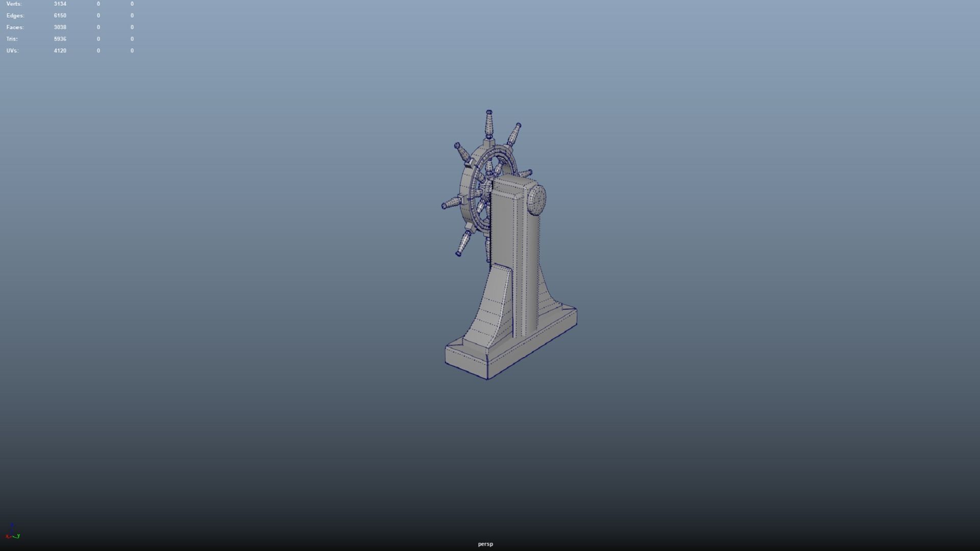This screenshot has width=980, height=551.
Task: Click the Edges label in poly count
Action: click(x=15, y=15)
